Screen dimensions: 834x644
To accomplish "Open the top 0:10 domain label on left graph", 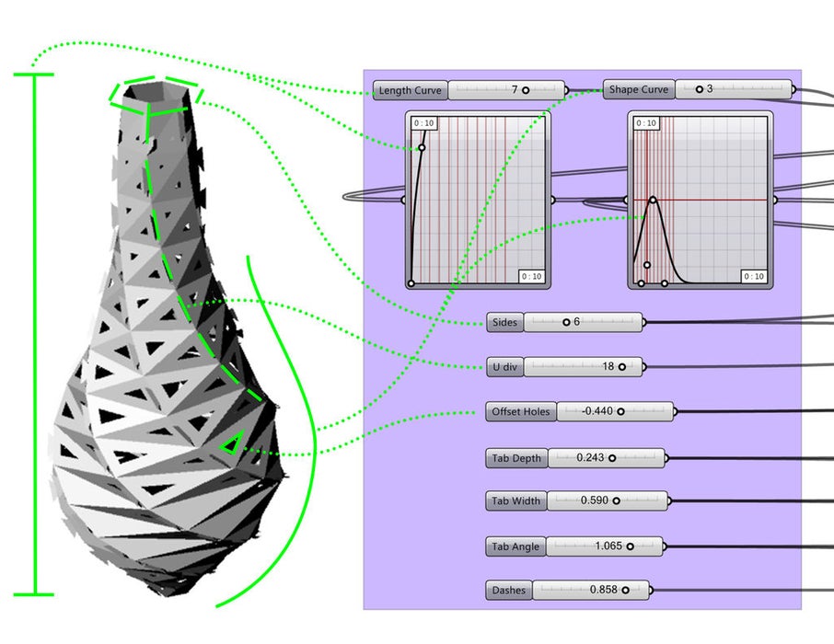I will coord(422,121).
